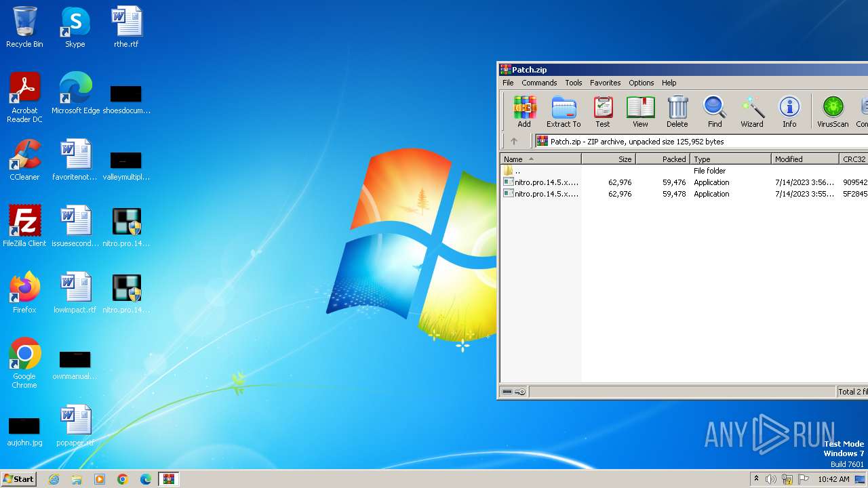Select the parent folder '..' row
Viewport: 868px width, 488px height.
[x=684, y=171]
